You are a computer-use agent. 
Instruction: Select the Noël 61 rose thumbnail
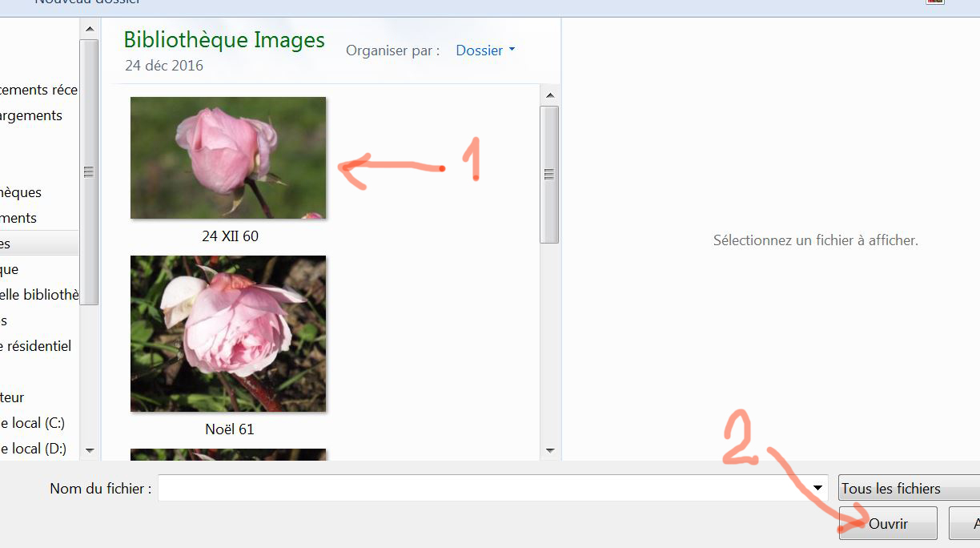pyautogui.click(x=228, y=333)
